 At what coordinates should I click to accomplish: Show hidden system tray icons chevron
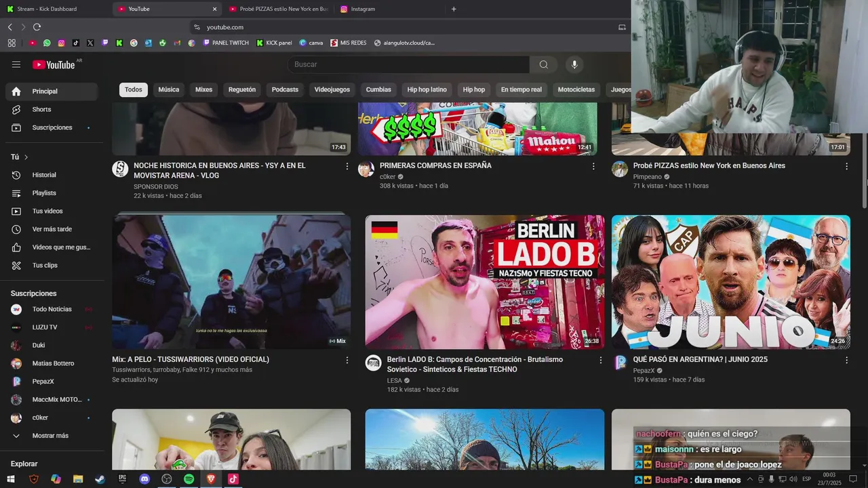[751, 479]
